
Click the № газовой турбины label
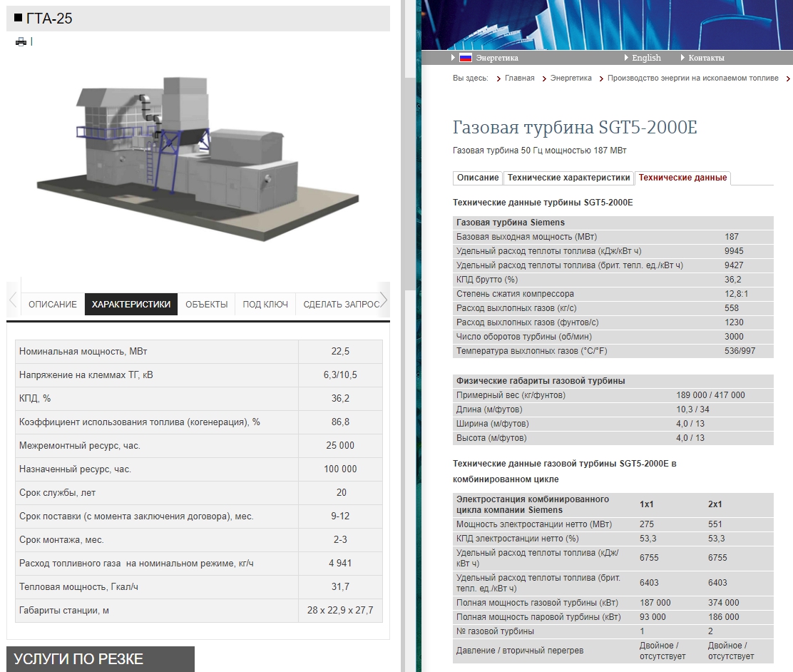coord(495,631)
